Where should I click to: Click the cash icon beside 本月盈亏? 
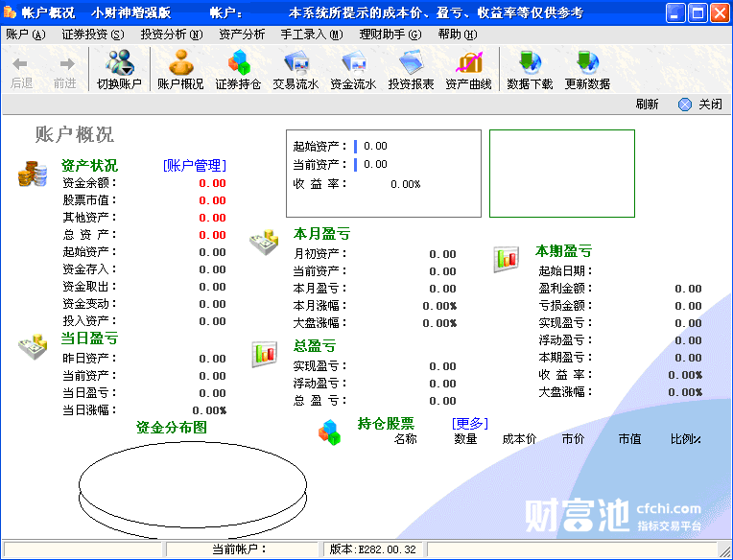click(x=264, y=242)
